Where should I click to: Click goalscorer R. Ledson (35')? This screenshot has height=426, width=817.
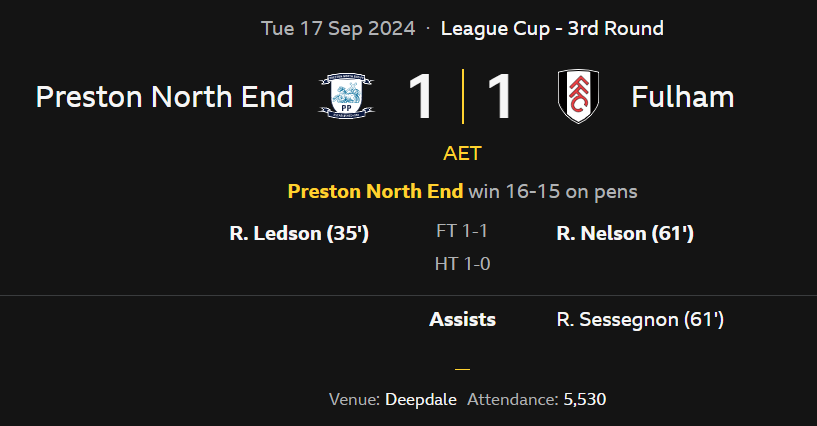pos(300,234)
